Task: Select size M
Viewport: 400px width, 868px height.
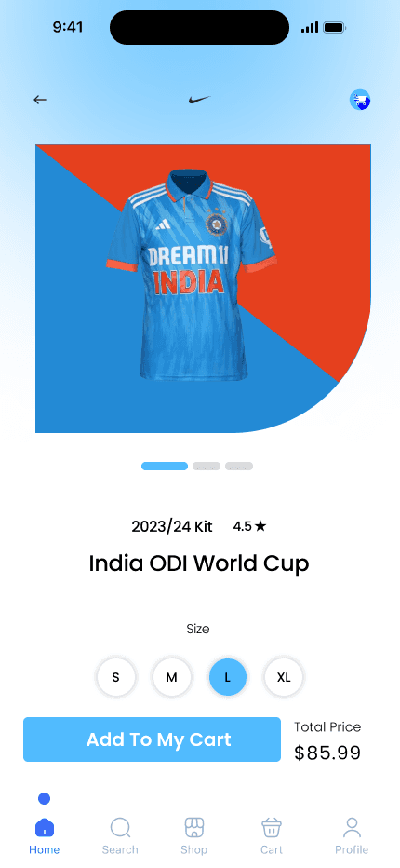Action: (x=171, y=677)
